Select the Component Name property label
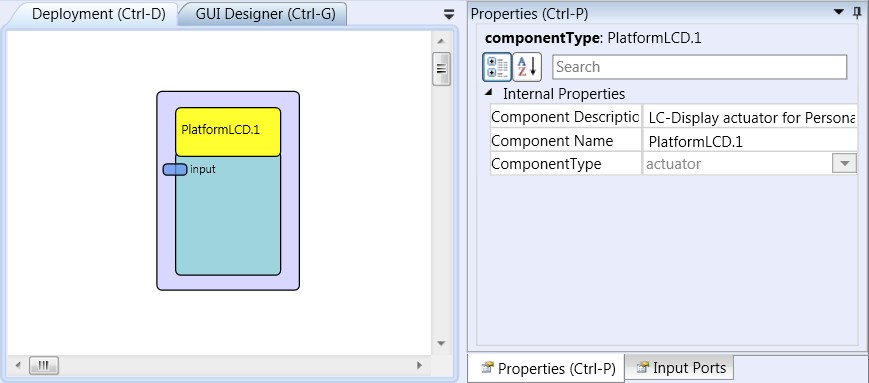869x383 pixels. (x=565, y=141)
